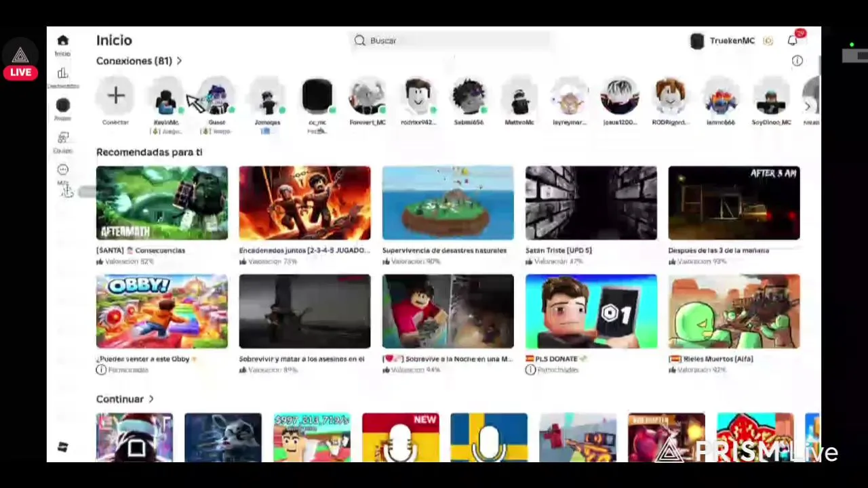The height and width of the screenshot is (488, 868).
Task: Open the red robot game under Continuar
Action: [x=578, y=437]
